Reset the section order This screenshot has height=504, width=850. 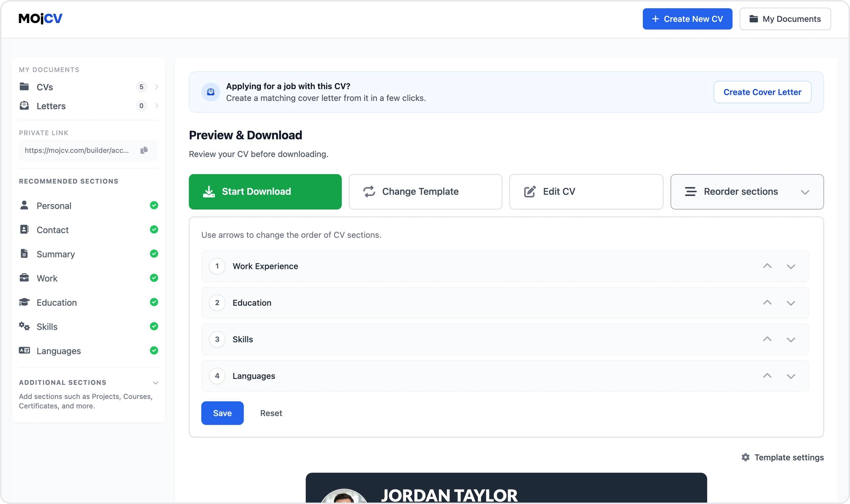pyautogui.click(x=271, y=413)
